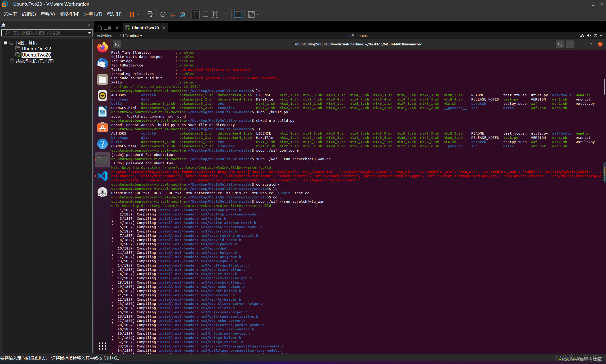The image size is (606, 364).
Task: Launch Thunderbird mail from the dock
Action: point(102,63)
